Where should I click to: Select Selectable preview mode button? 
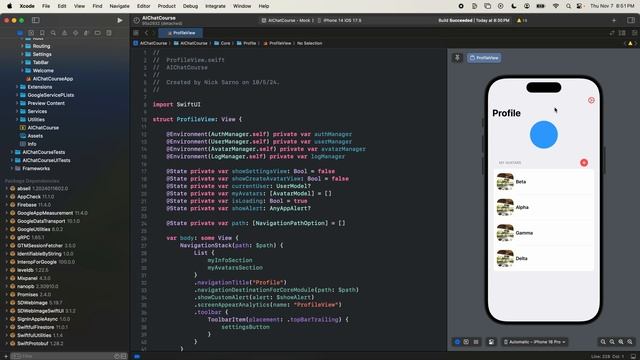[466, 342]
